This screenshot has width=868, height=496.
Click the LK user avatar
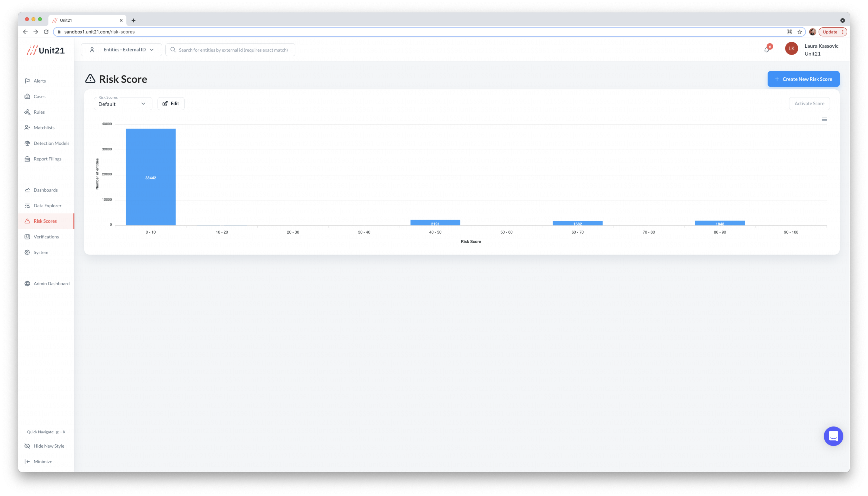(791, 48)
